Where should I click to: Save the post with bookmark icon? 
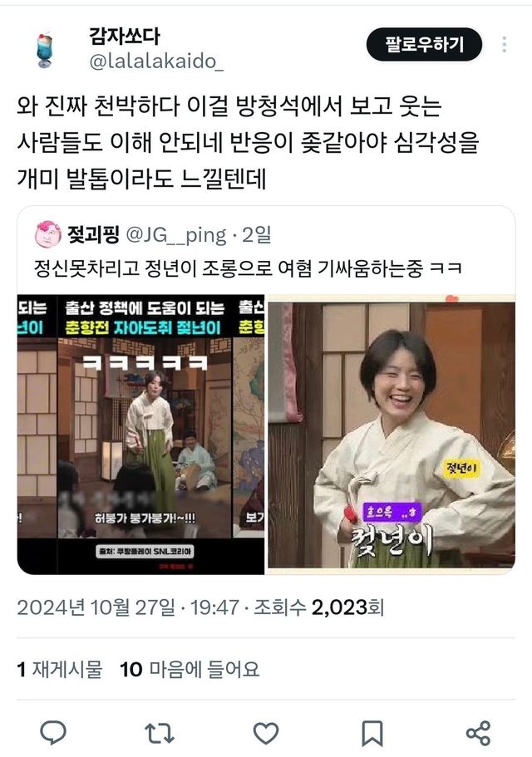[x=372, y=734]
